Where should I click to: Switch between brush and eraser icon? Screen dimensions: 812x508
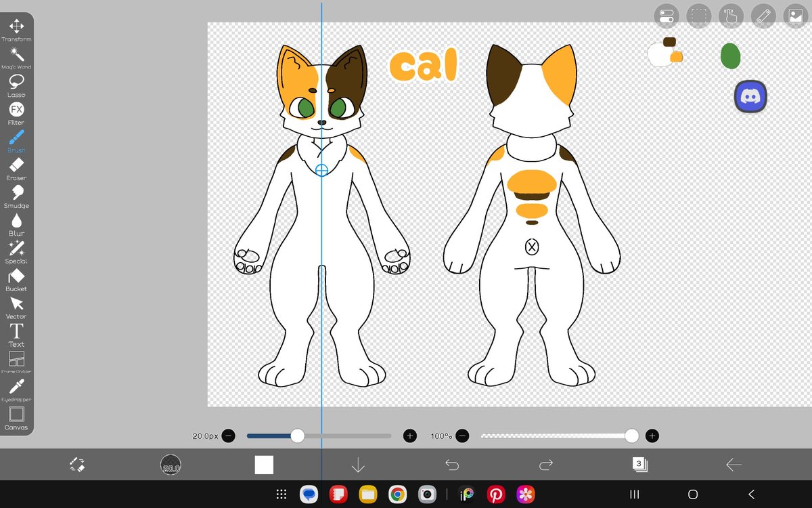pos(77,465)
